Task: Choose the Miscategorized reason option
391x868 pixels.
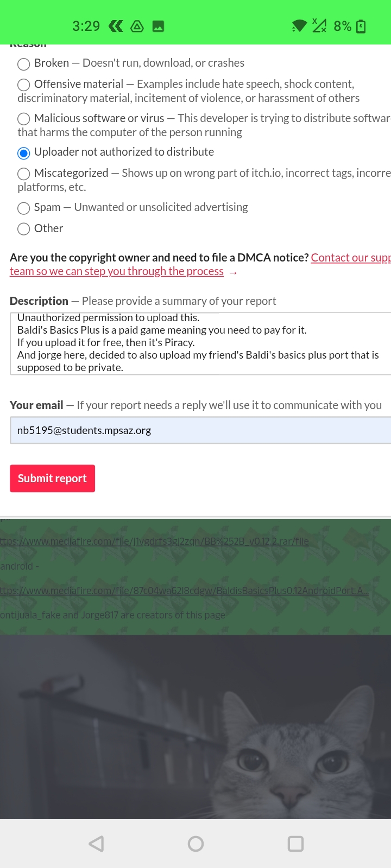Action: (23, 174)
